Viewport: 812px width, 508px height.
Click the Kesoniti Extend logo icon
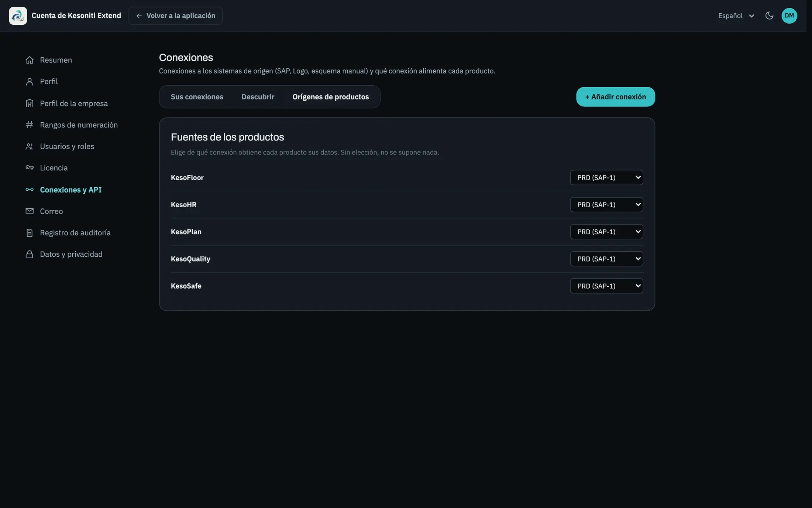click(18, 16)
